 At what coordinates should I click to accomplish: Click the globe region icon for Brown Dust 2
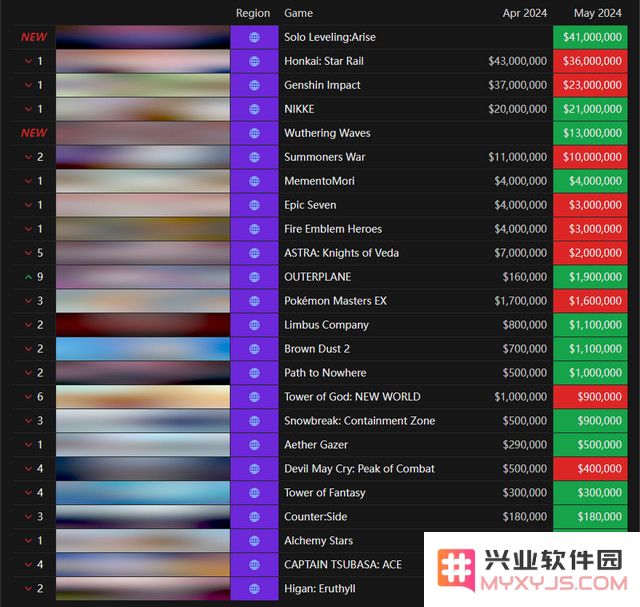254,349
